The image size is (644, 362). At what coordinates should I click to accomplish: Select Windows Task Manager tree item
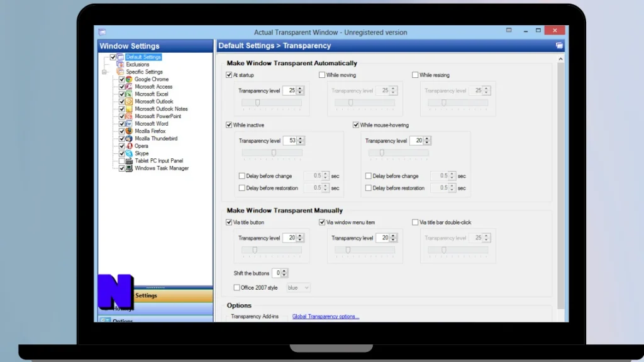point(162,168)
